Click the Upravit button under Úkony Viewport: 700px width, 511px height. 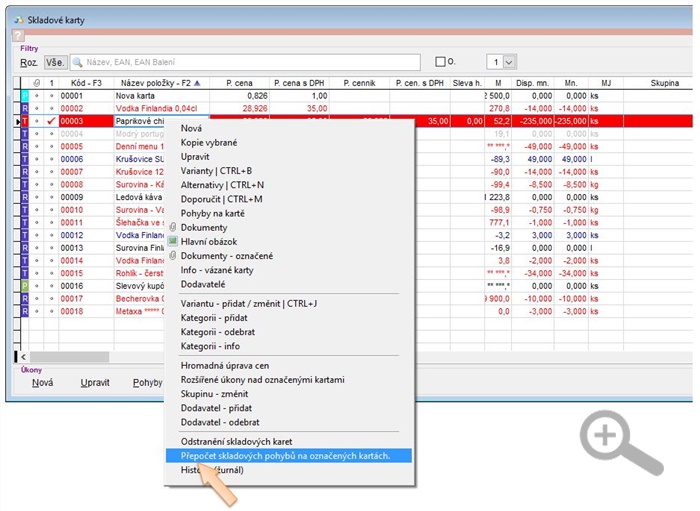(x=95, y=383)
